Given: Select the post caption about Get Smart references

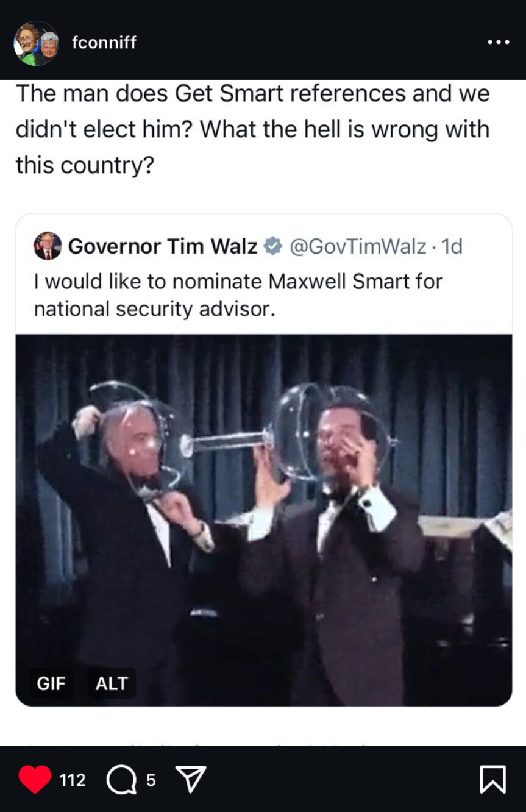Looking at the screenshot, I should [x=252, y=129].
